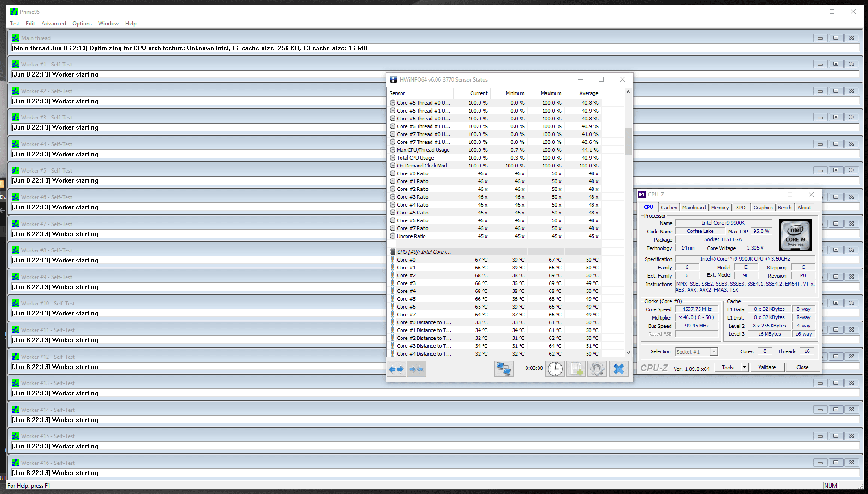
Task: Open HWiNFO sensor settings gear icon
Action: (x=597, y=369)
